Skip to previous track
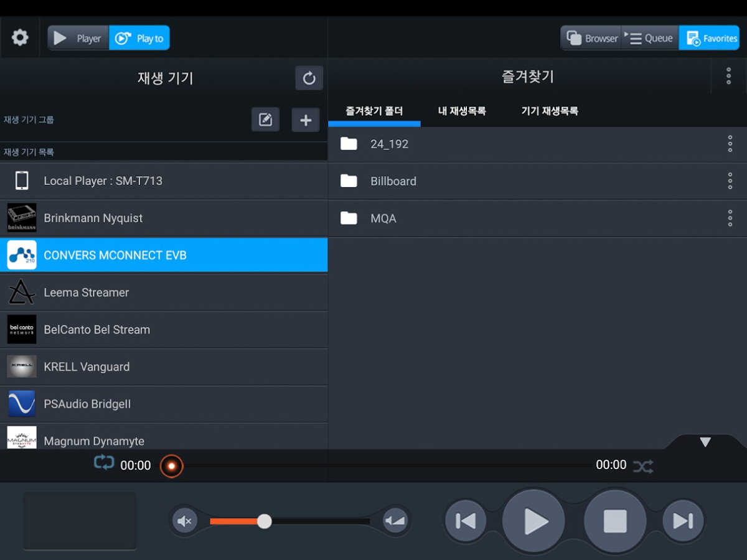Image resolution: width=747 pixels, height=560 pixels. coord(466,521)
